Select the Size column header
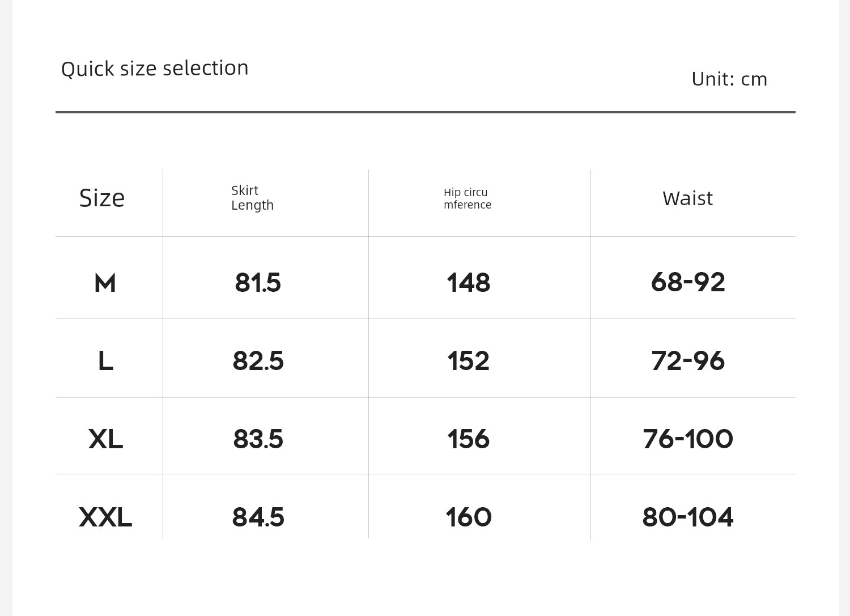 (102, 198)
